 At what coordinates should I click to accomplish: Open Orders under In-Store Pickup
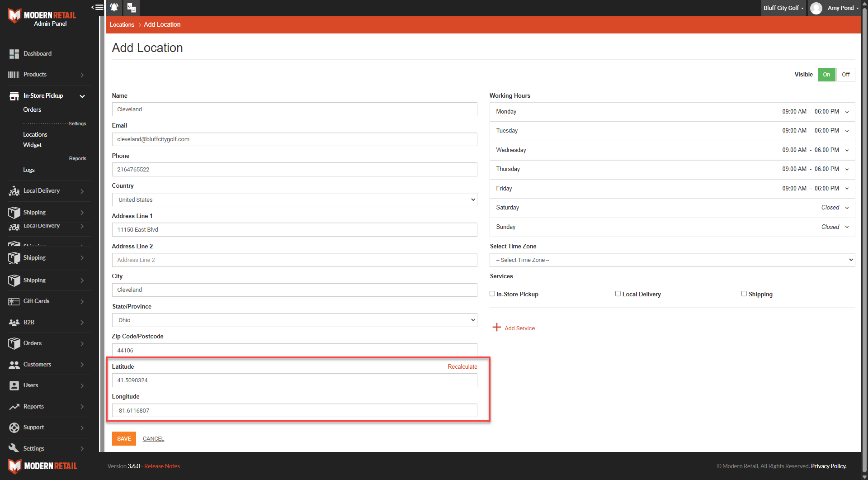[32, 109]
